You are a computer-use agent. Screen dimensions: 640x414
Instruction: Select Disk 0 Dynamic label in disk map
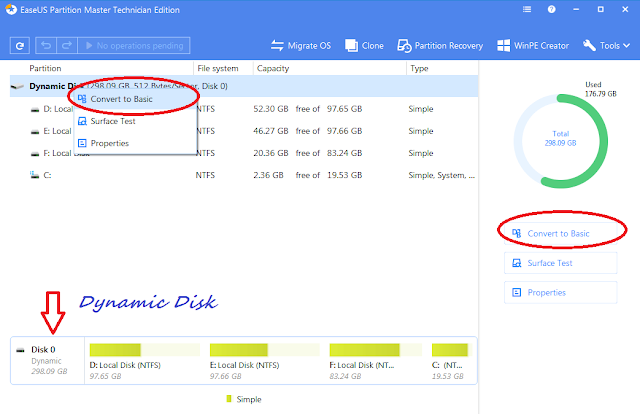[47, 360]
